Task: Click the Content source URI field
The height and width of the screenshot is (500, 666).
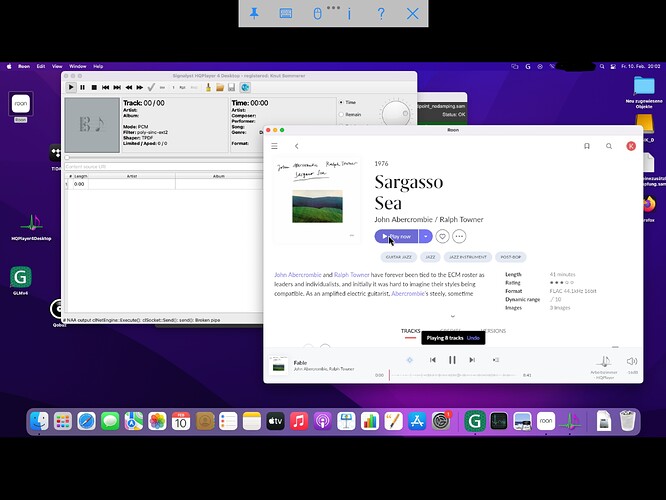Action: point(164,167)
